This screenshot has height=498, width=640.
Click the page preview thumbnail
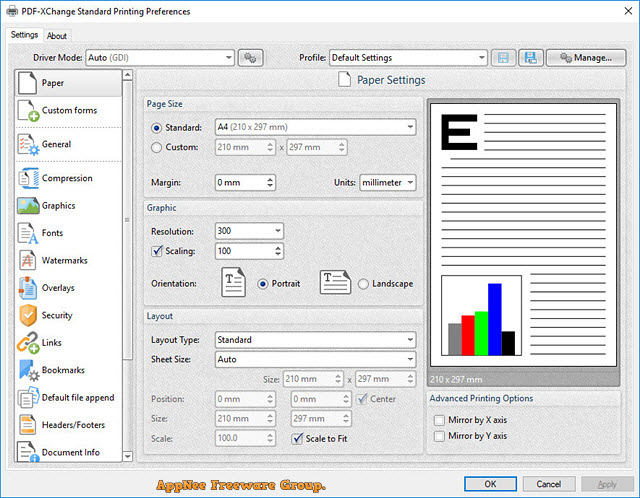coord(523,235)
